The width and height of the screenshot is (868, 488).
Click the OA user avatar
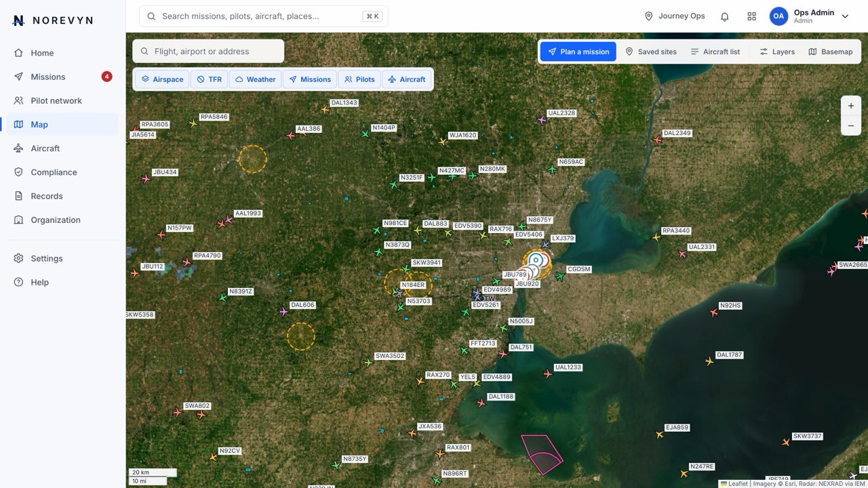[778, 16]
